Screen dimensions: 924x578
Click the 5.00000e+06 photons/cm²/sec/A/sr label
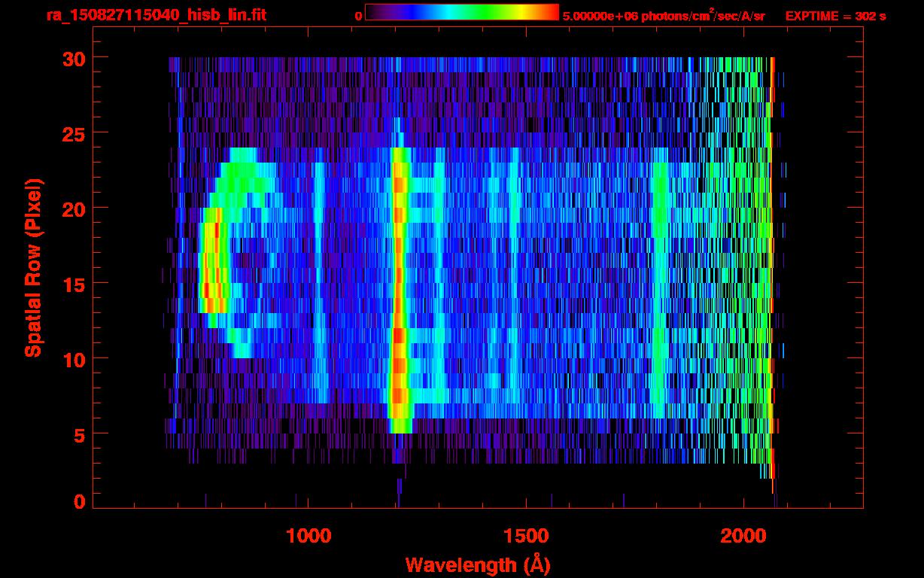click(x=664, y=15)
